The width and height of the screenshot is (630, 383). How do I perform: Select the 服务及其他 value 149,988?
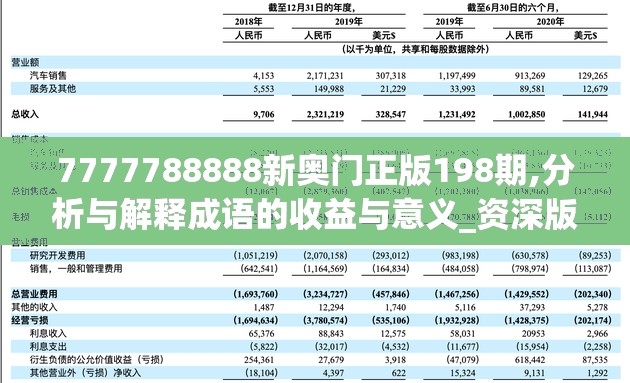coord(329,89)
